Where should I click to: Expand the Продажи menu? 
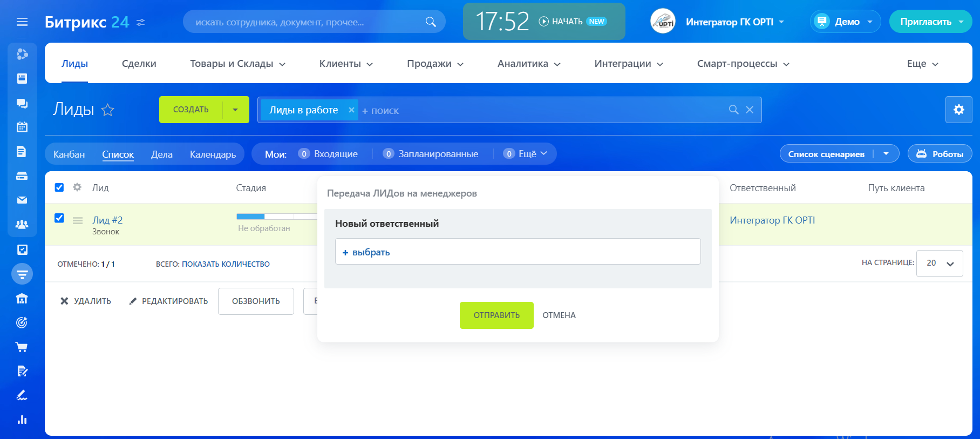(435, 64)
